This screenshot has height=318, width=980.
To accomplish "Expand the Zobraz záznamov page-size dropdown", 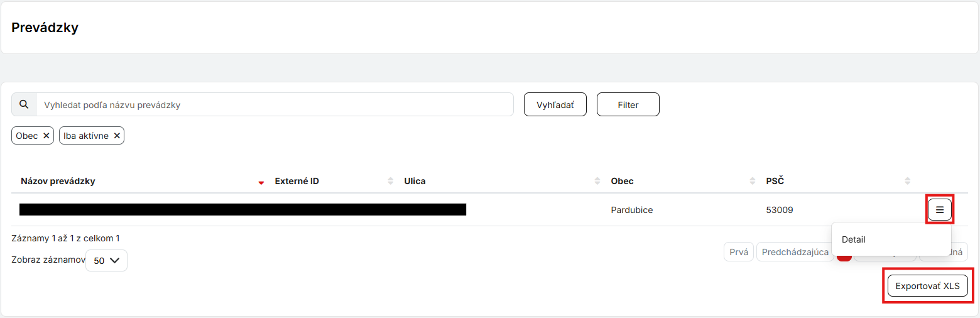I will (106, 260).
